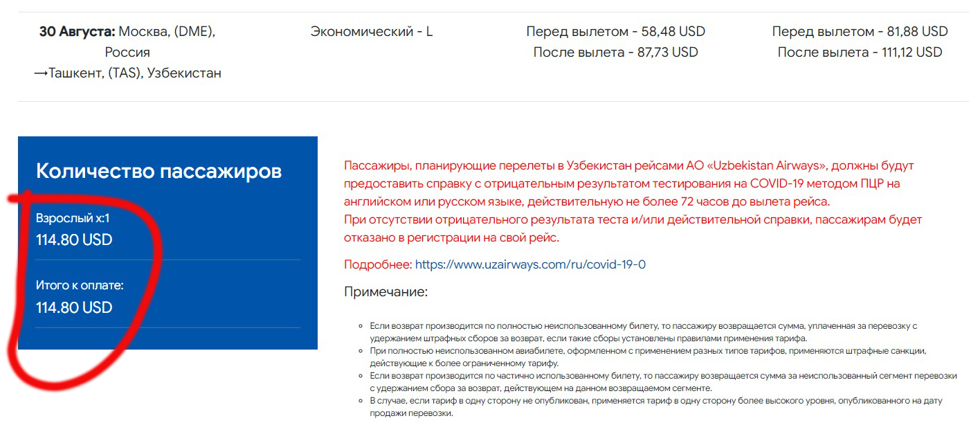Click the red COVID-19 PCR test notice
This screenshot has height=434, width=980.
[x=623, y=183]
